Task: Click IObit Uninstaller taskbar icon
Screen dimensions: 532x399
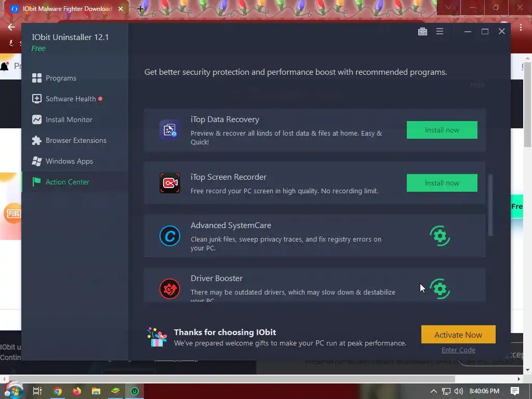Action: tap(135, 391)
